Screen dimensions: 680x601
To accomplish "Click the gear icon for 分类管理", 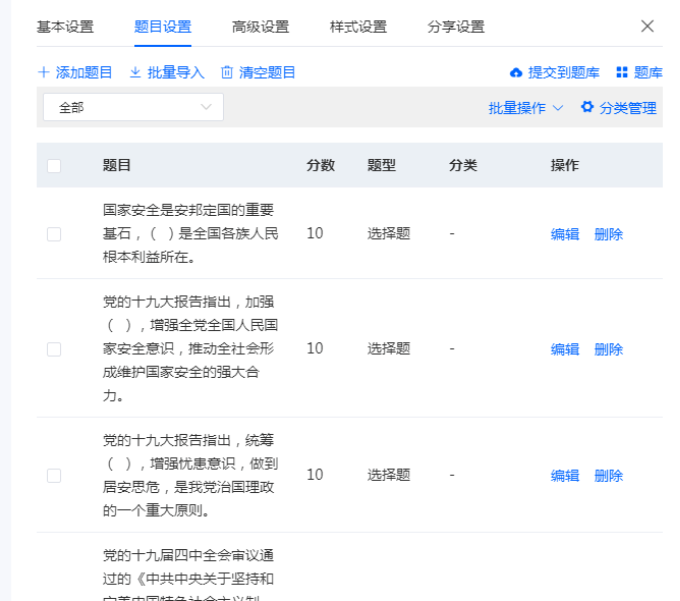I will pyautogui.click(x=587, y=107).
